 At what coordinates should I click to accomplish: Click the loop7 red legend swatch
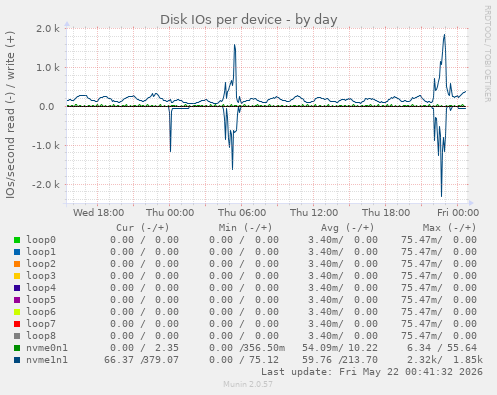coord(17,324)
